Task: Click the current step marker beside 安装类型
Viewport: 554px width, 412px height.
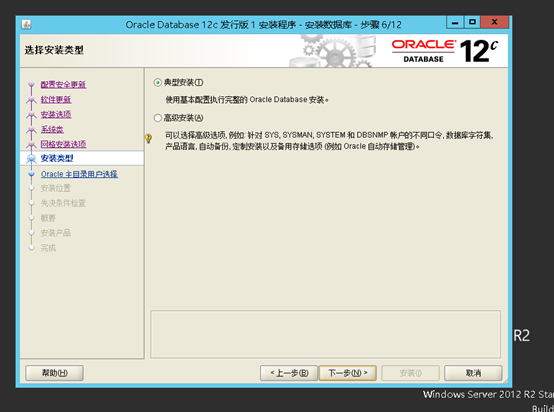Action: click(31, 158)
